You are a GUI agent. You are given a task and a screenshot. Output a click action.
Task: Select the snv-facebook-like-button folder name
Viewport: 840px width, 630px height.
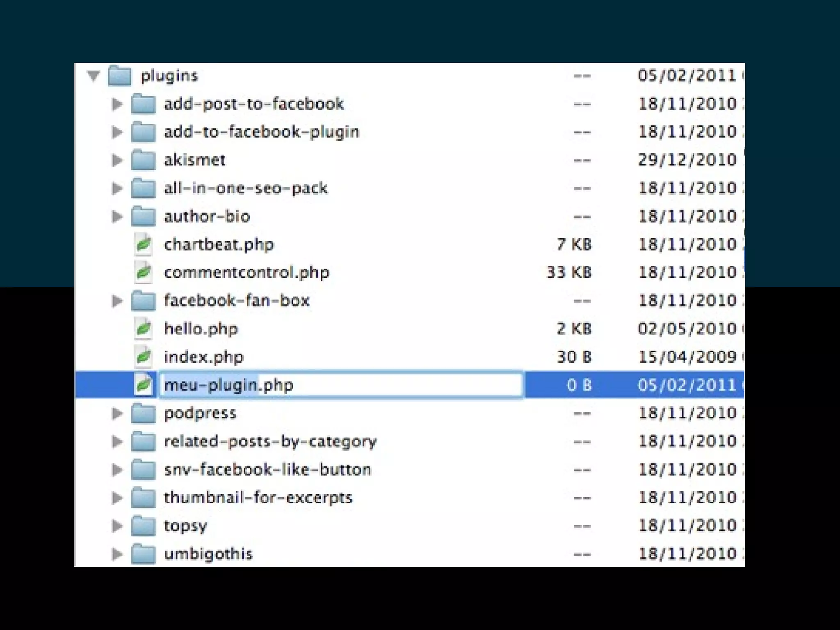click(x=267, y=470)
